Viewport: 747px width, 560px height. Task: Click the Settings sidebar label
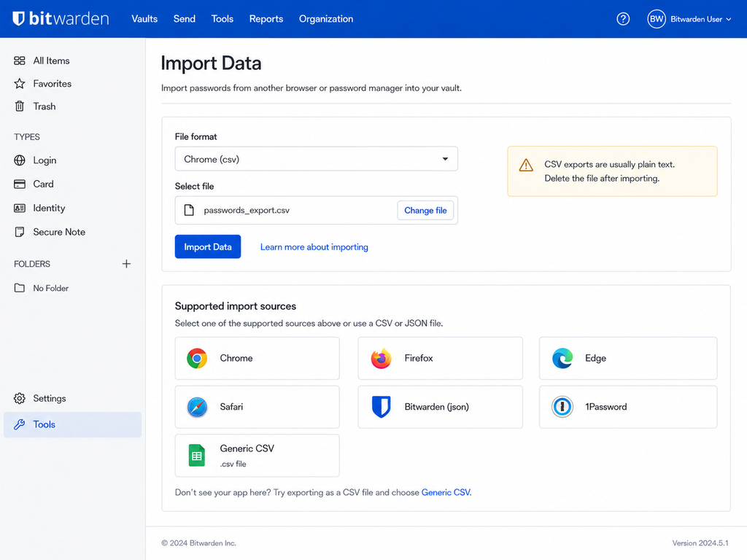[x=50, y=399]
